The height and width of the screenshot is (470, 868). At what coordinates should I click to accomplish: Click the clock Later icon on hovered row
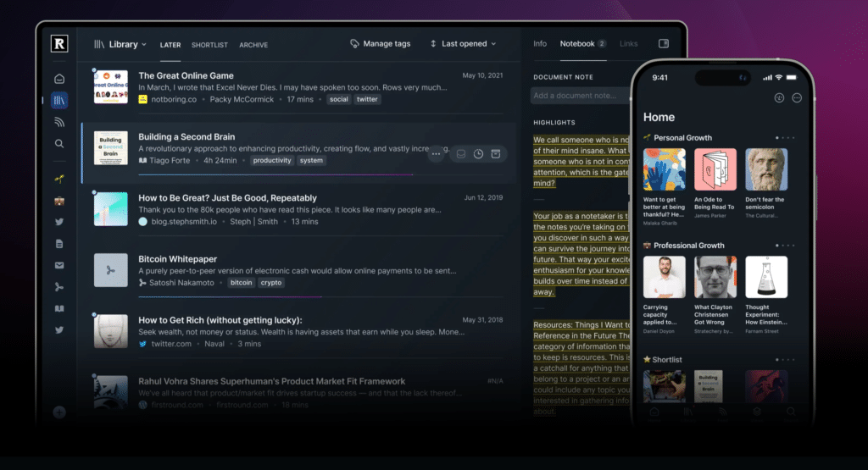click(478, 154)
